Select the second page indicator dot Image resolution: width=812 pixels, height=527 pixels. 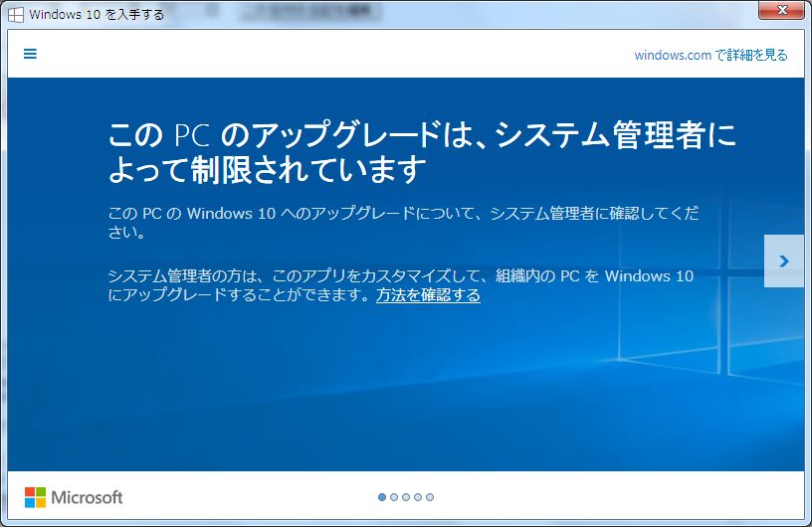(394, 497)
